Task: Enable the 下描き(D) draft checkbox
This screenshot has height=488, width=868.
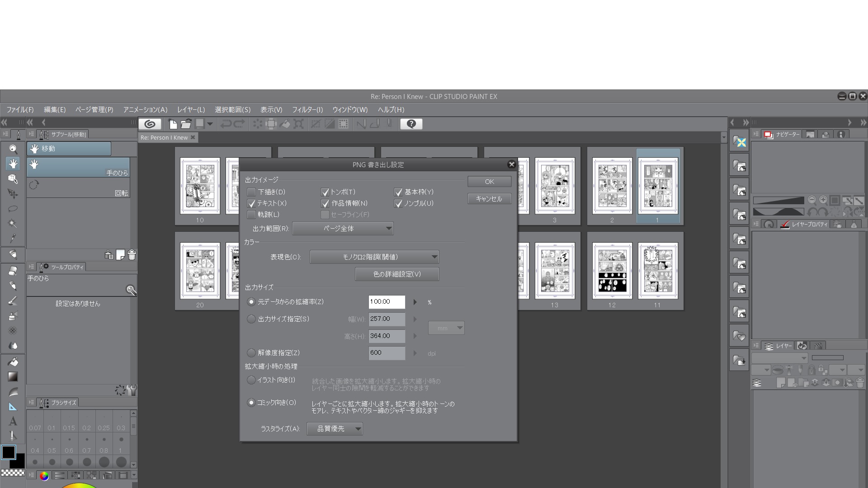Action: pyautogui.click(x=252, y=192)
